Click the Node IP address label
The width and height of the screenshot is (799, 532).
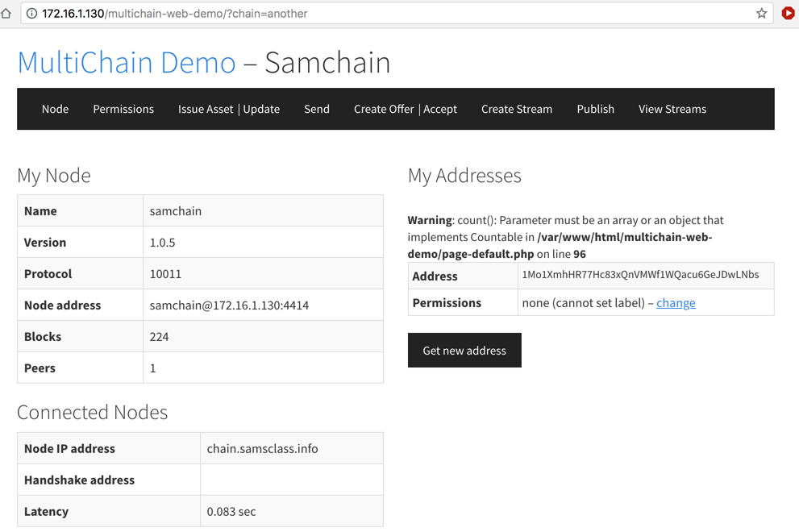point(70,448)
